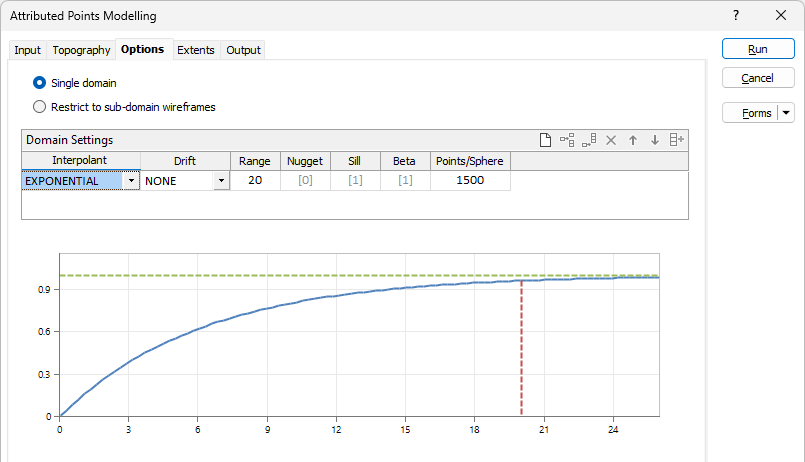Click the add columns icon in grid toolbar

[x=677, y=140]
